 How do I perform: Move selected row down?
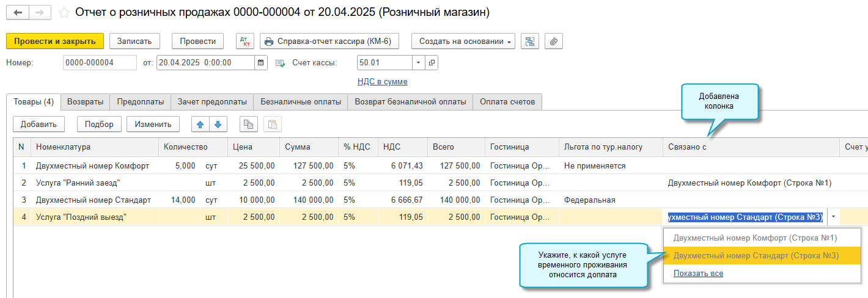point(218,124)
